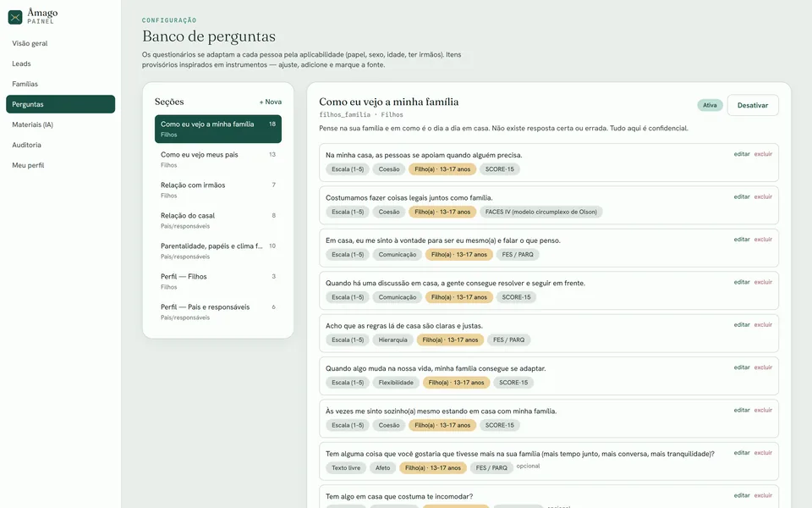Edit 'Quando algo muda na nossa vida' question
812x508 pixels.
pos(742,367)
